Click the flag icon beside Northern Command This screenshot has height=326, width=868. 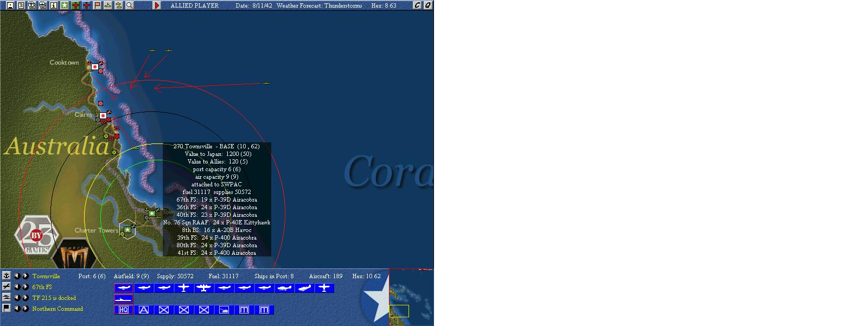click(x=7, y=308)
